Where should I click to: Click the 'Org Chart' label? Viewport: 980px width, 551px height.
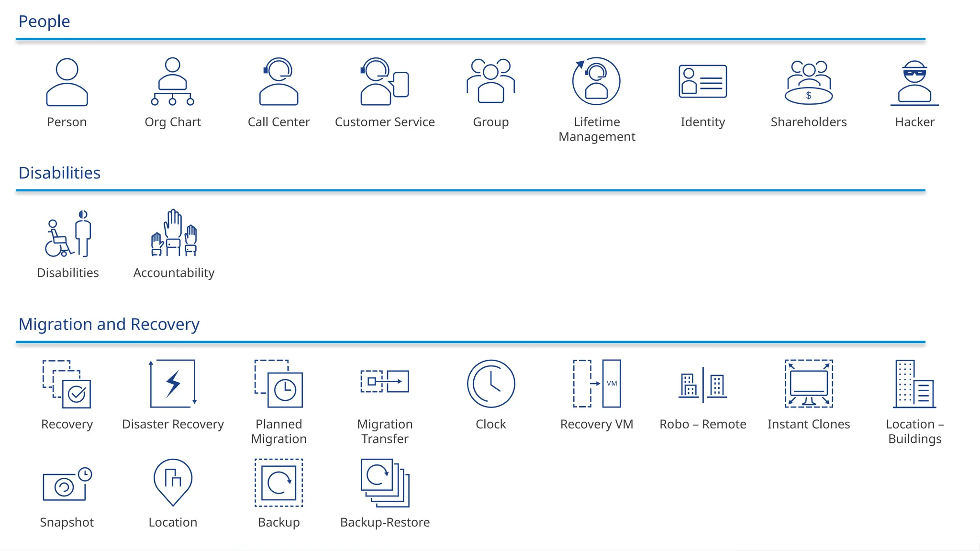pos(173,122)
